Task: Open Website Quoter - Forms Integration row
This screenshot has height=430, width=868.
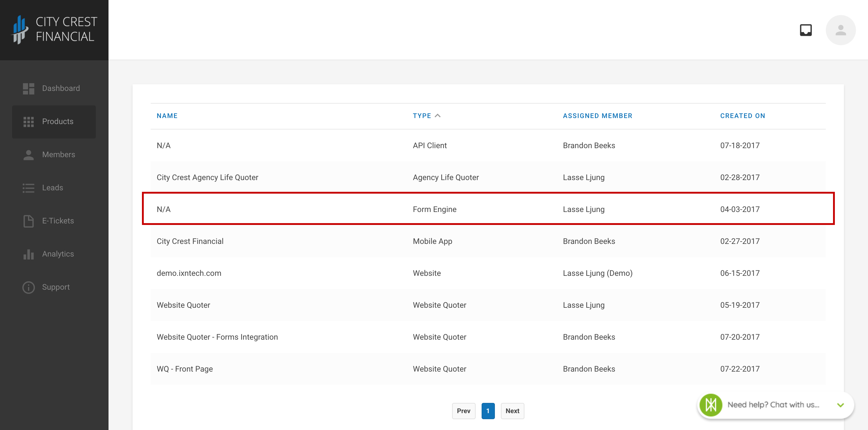Action: 488,337
